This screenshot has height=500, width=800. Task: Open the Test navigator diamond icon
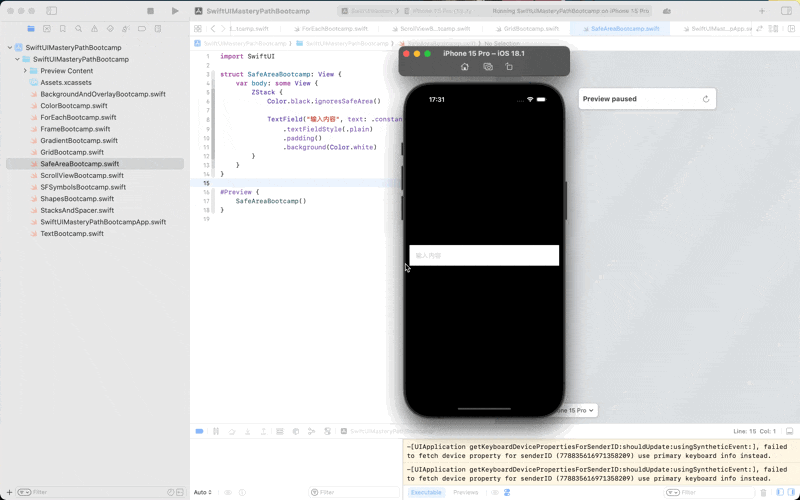(x=110, y=29)
